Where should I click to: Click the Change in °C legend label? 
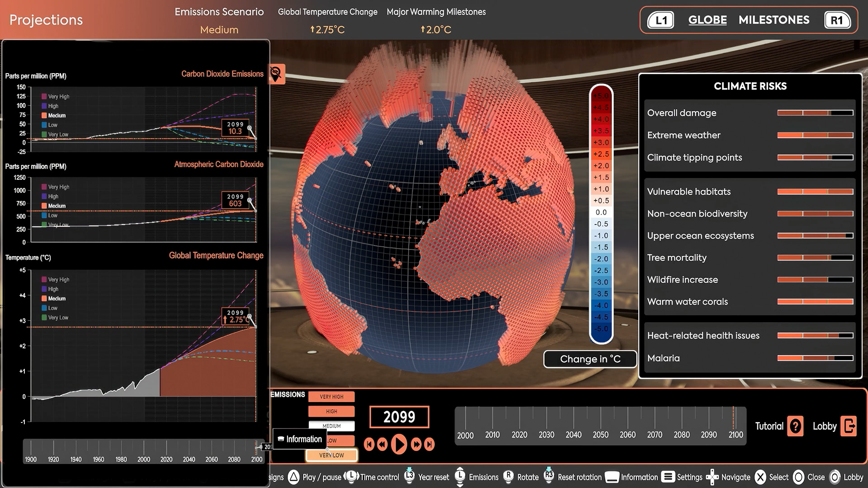tap(590, 359)
